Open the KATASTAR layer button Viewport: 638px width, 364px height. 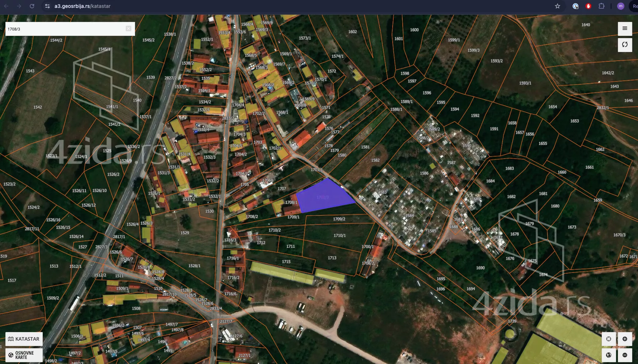(24, 339)
